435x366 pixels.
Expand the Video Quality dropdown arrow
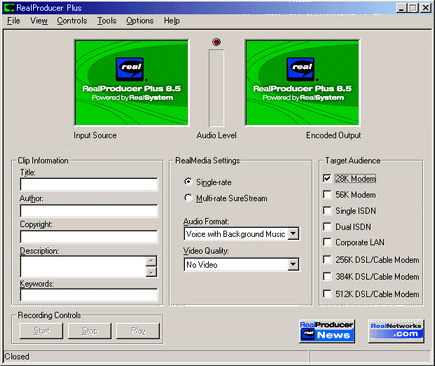click(293, 265)
